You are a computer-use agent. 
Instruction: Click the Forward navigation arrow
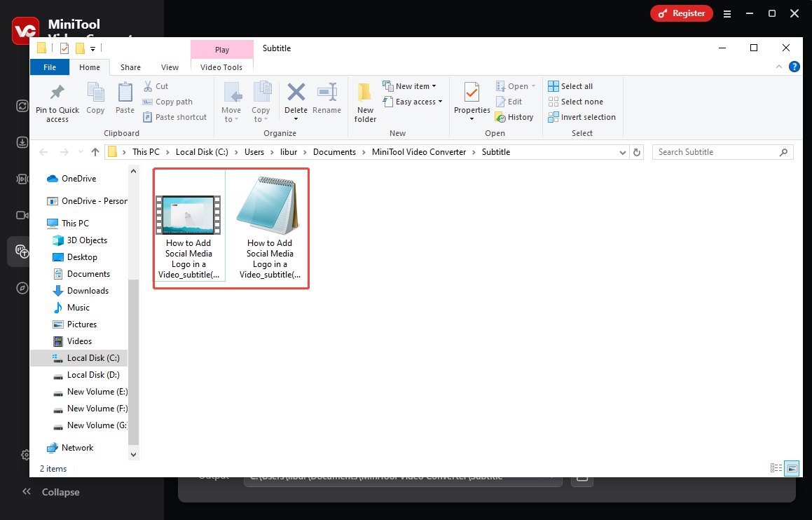click(64, 152)
